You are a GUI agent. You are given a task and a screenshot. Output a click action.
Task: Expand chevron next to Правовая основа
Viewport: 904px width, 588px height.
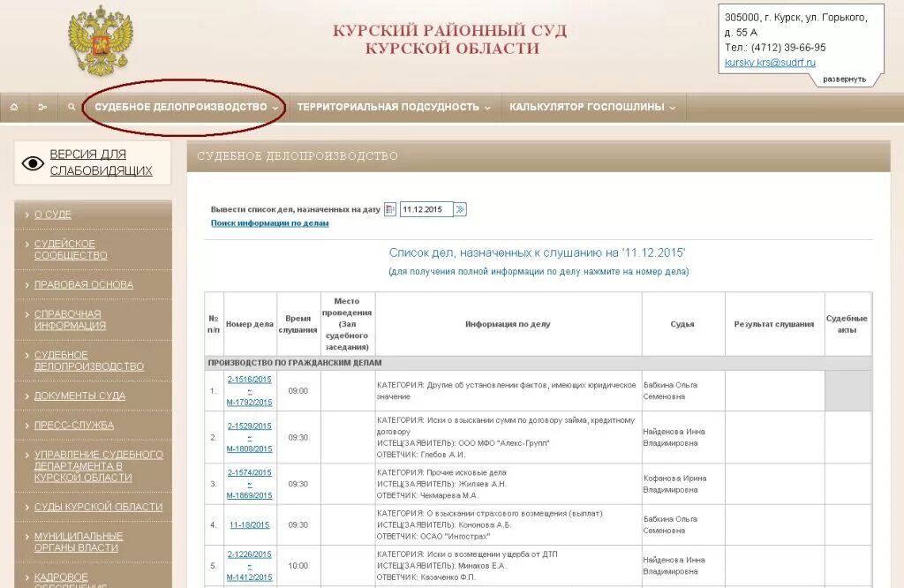pyautogui.click(x=26, y=285)
